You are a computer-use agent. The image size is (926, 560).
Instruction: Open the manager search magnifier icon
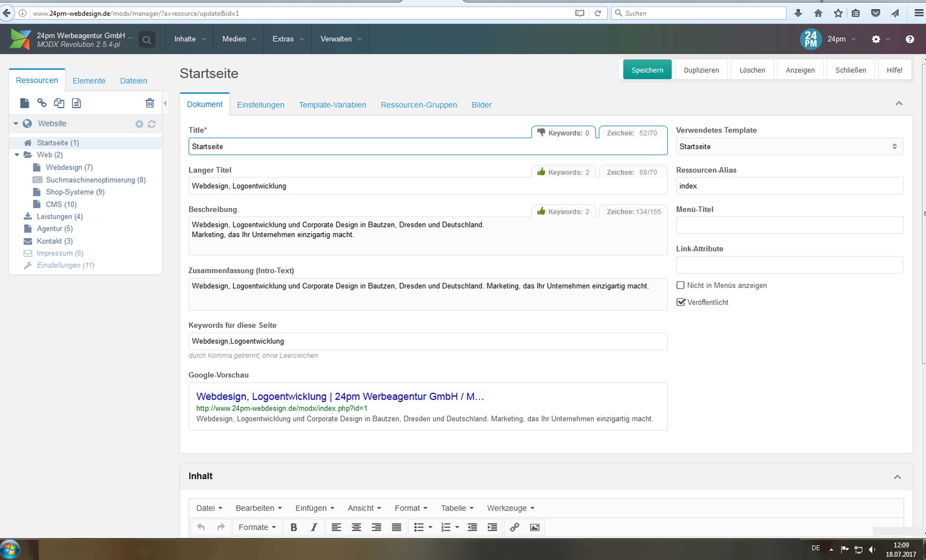[147, 39]
